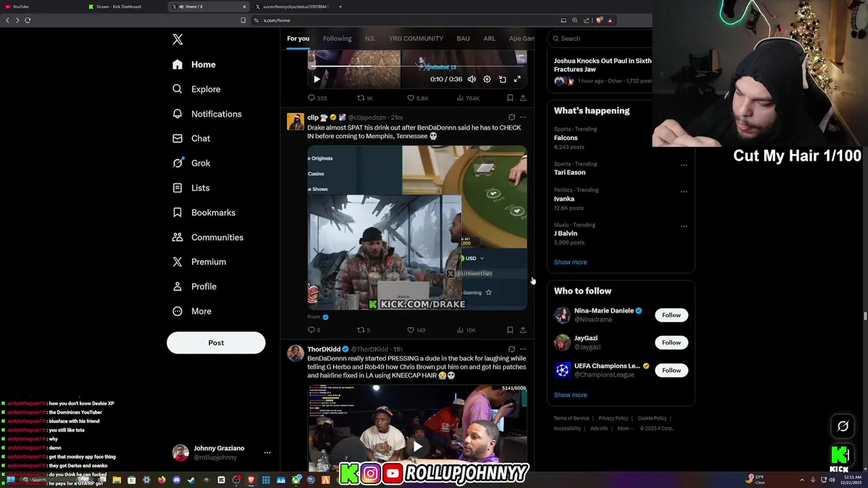Open the top video's settings gear
The width and height of the screenshot is (868, 488).
487,79
